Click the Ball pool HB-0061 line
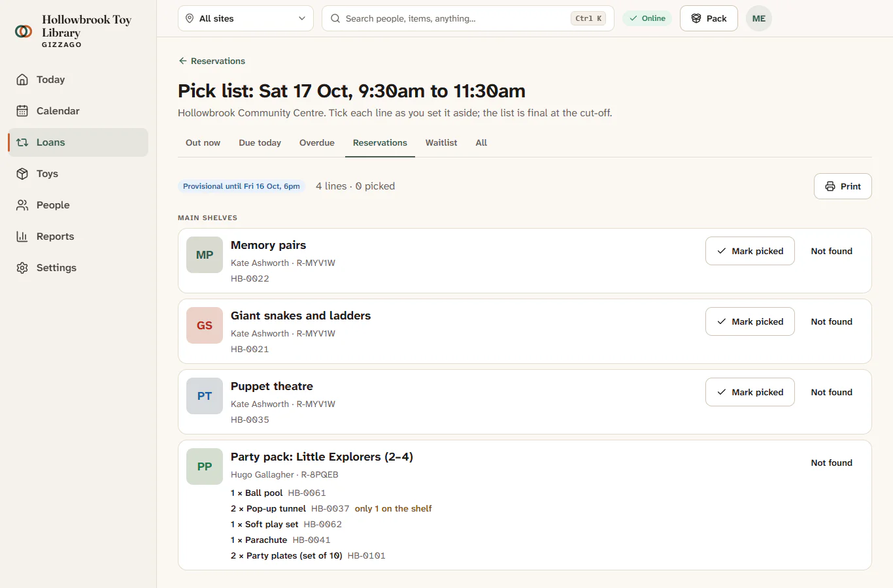Viewport: 893px width, 588px height. 278,493
